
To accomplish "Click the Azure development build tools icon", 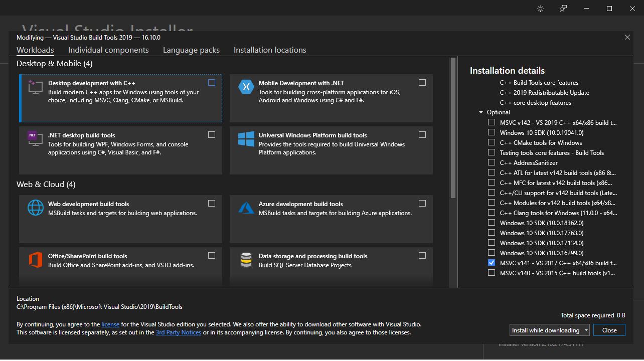I will (246, 208).
